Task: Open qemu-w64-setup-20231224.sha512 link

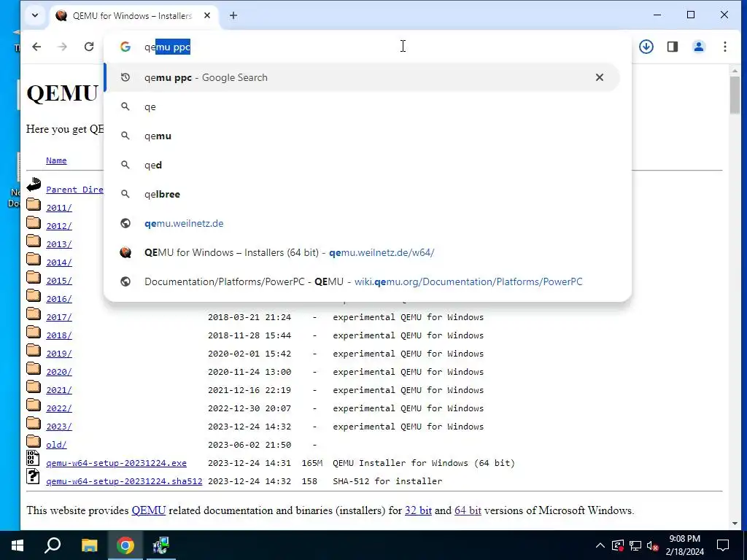Action: 124,481
